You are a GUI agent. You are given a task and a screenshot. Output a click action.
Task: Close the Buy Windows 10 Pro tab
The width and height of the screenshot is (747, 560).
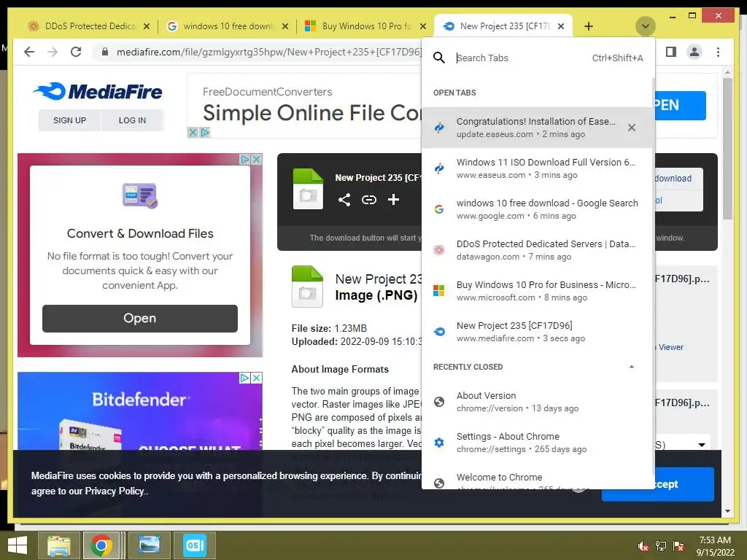(x=423, y=26)
